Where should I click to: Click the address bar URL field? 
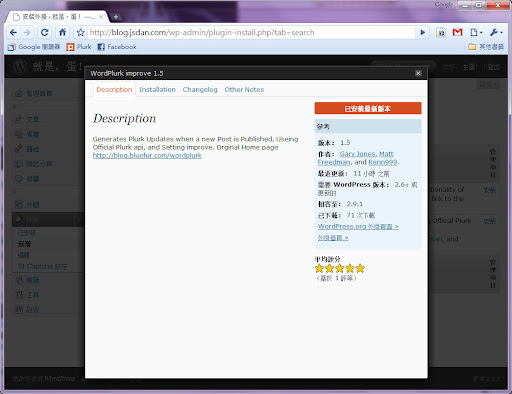click(252, 32)
